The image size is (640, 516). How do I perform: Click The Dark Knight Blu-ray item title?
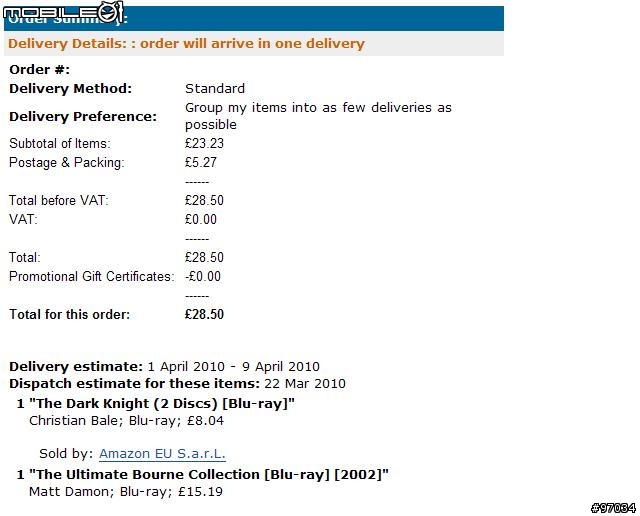(x=162, y=403)
